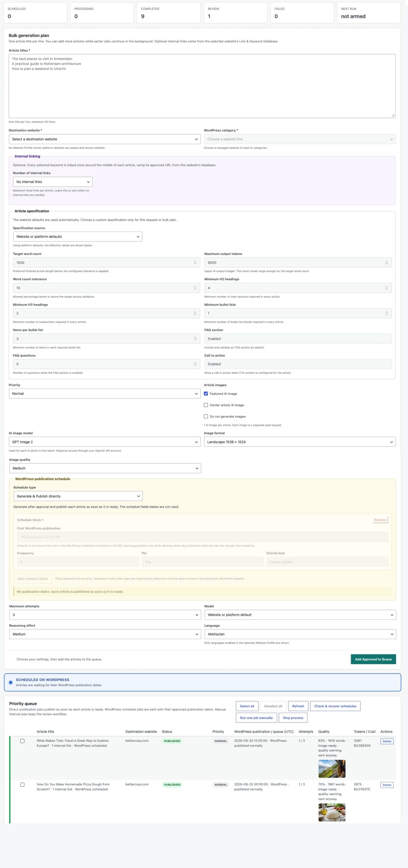Click the Select all button
The width and height of the screenshot is (408, 868).
pyautogui.click(x=247, y=706)
